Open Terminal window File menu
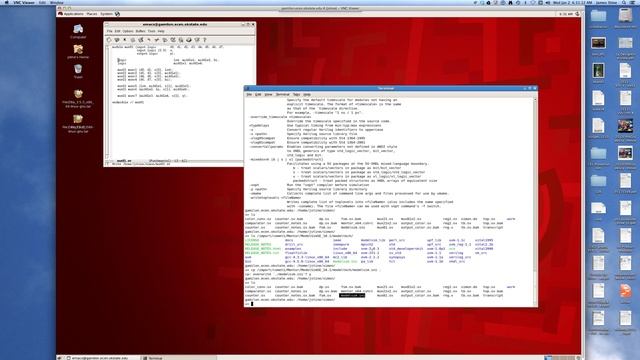The height and width of the screenshot is (360, 640). point(249,94)
